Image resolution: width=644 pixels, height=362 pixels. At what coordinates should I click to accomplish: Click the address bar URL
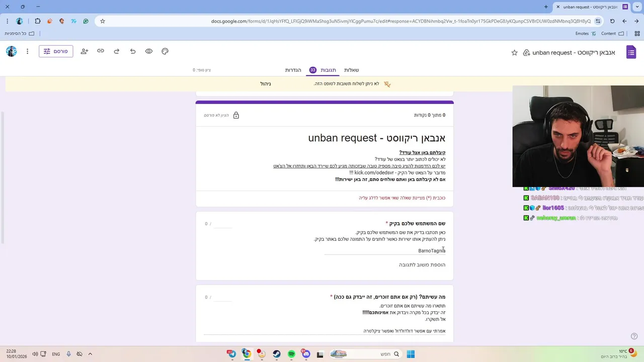coord(401,21)
